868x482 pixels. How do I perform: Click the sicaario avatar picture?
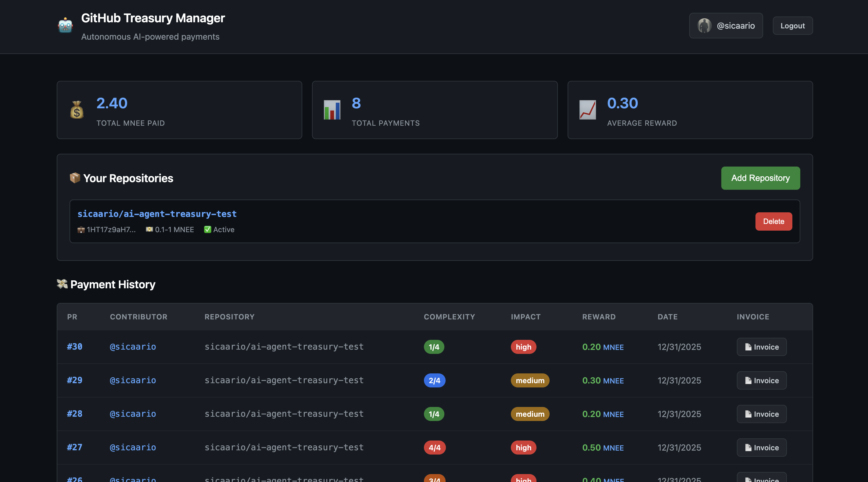[x=704, y=26]
